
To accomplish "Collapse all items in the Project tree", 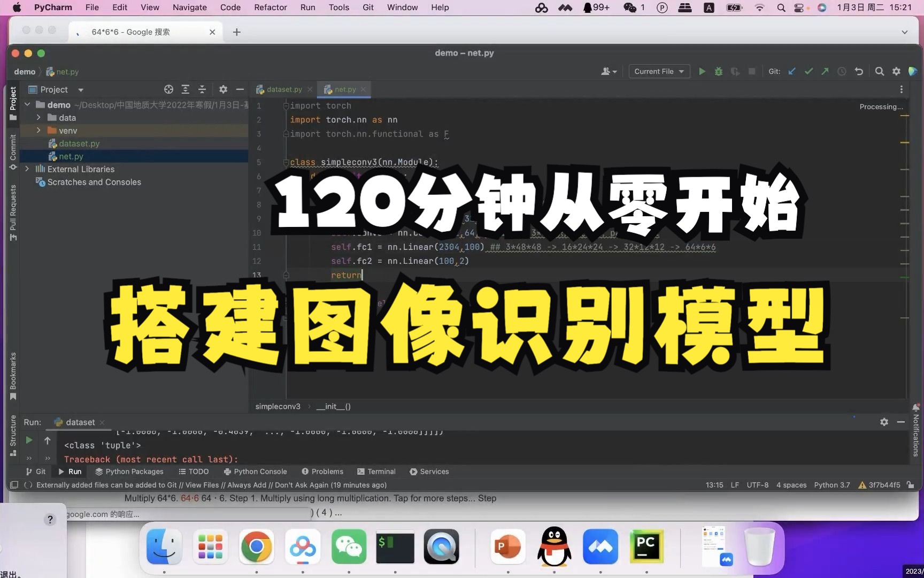I will (x=202, y=89).
